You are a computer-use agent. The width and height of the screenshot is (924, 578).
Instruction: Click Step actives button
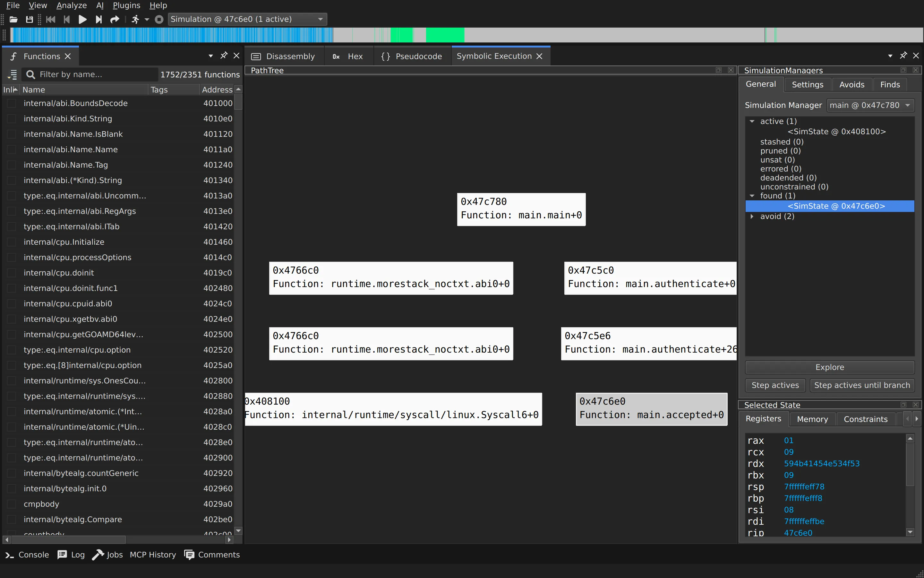click(775, 385)
